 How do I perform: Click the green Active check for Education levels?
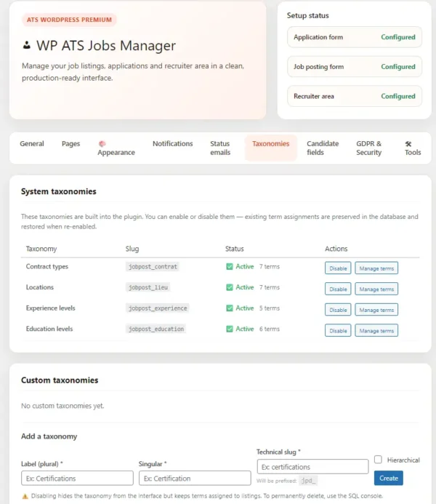229,329
